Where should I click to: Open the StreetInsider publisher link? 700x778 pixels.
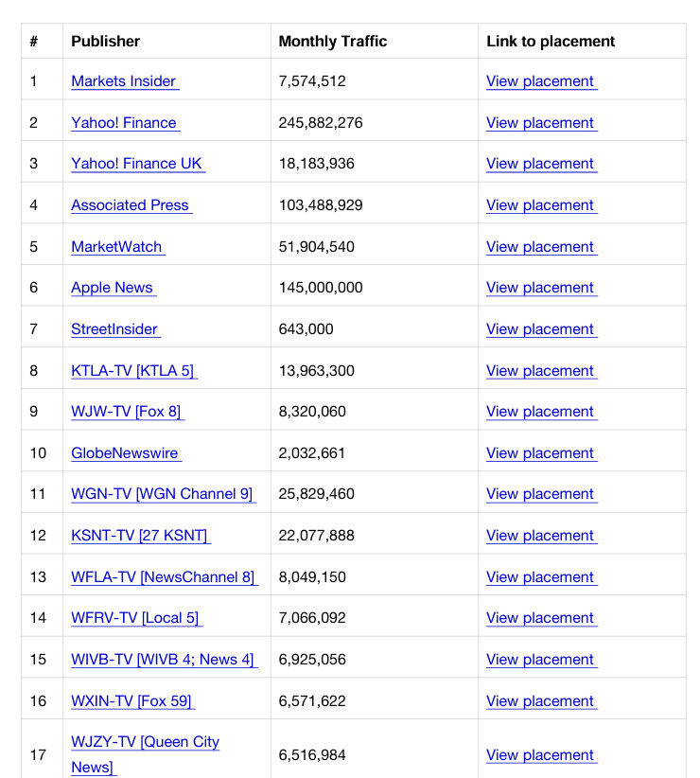(x=116, y=329)
